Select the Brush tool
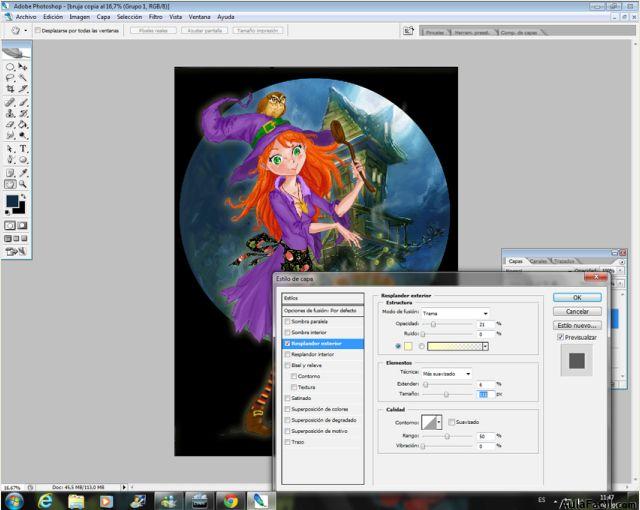 click(23, 102)
